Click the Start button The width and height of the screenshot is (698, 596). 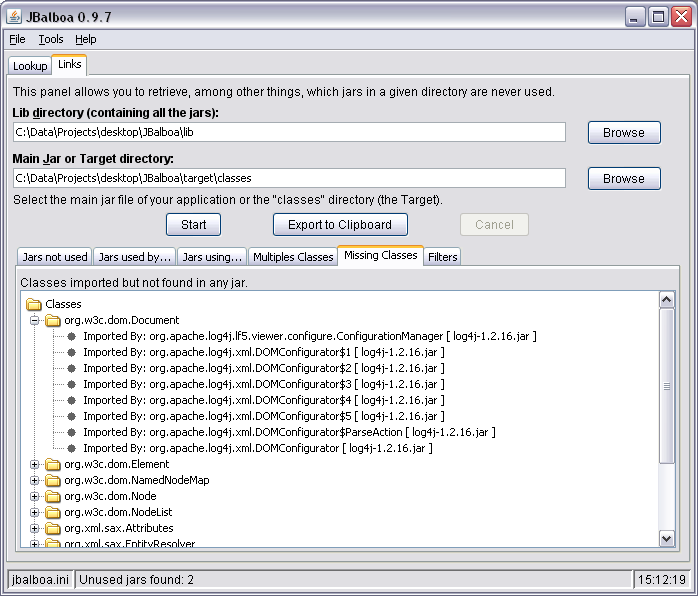click(194, 225)
